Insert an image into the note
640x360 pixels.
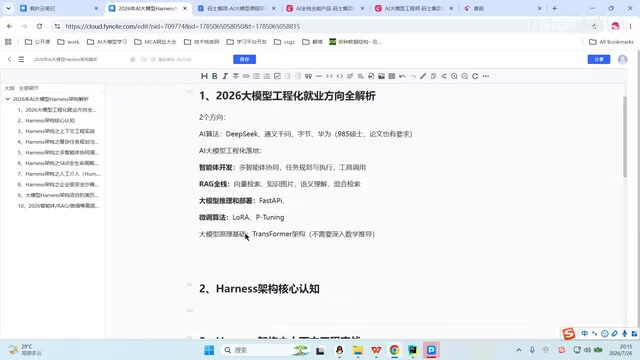[x=381, y=76]
